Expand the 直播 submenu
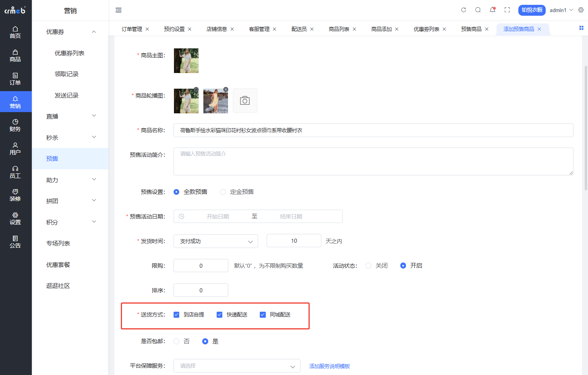 tap(94, 116)
